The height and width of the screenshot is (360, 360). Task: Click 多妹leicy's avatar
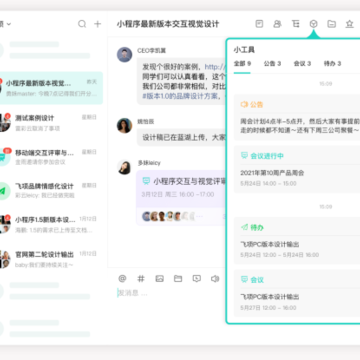124,167
